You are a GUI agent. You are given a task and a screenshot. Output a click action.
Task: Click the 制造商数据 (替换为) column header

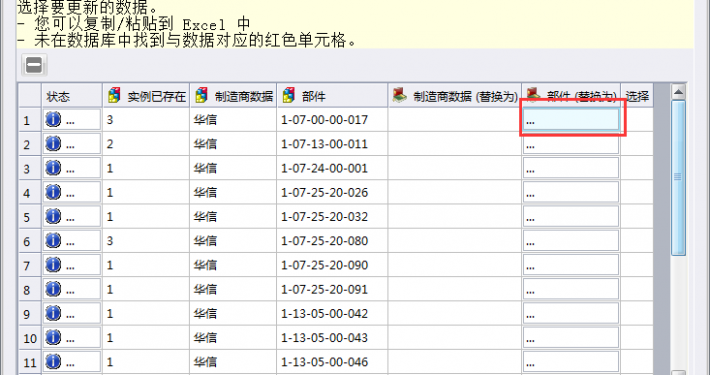[455, 96]
